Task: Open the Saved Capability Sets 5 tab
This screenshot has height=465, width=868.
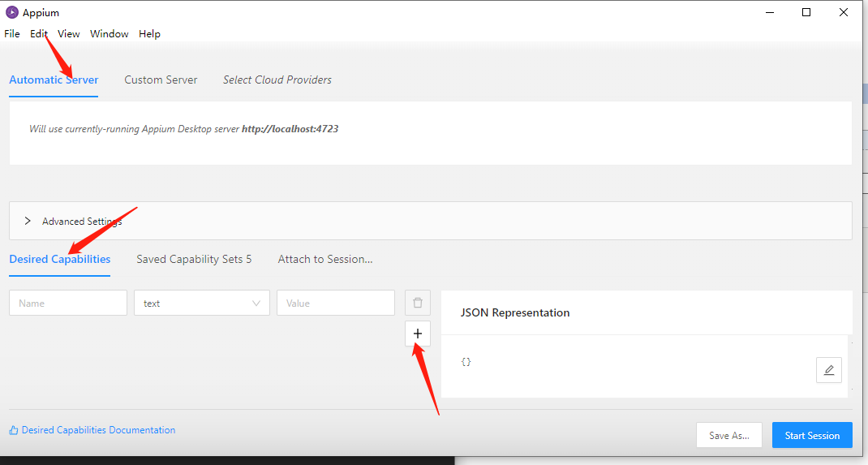Action: (194, 259)
